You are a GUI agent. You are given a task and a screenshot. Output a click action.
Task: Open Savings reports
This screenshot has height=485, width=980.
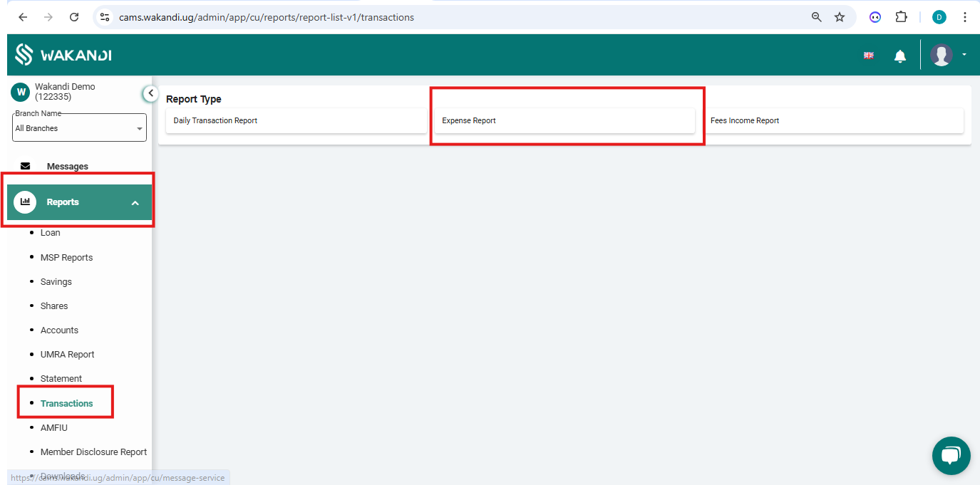[x=56, y=282]
